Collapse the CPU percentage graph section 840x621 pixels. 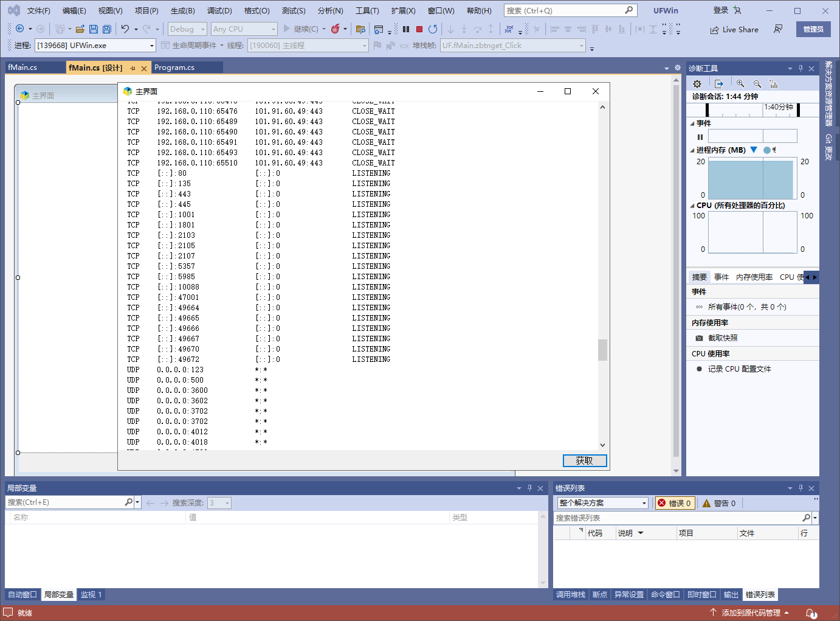[x=692, y=206]
